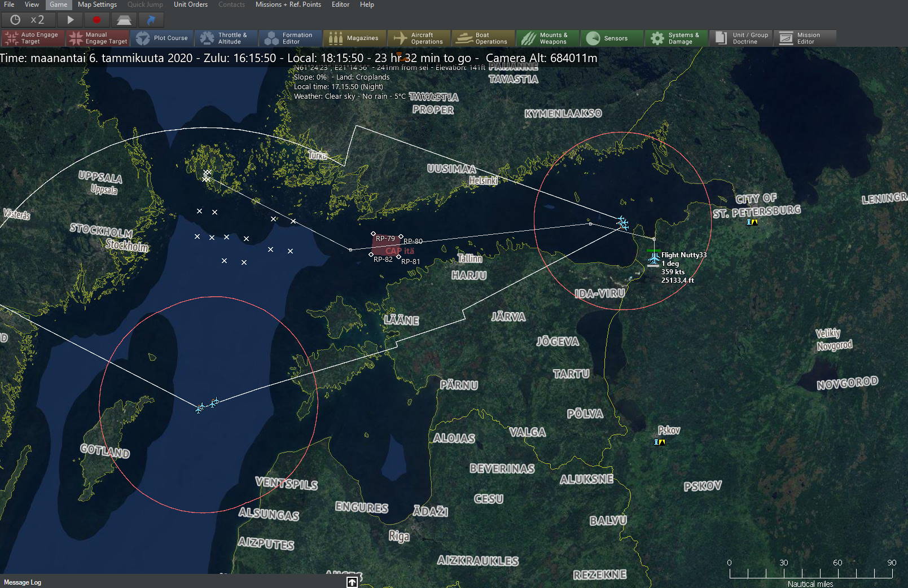Open the Map Settings menu

pos(97,5)
